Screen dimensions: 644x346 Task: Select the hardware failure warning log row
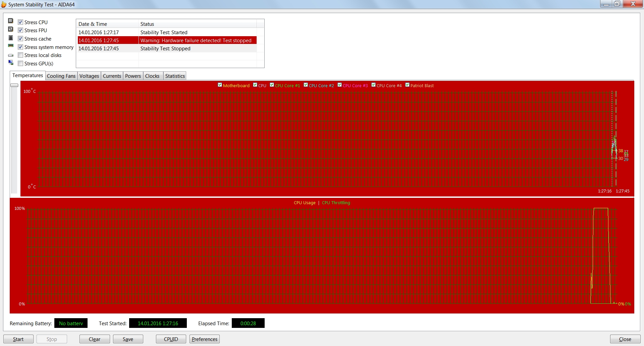pos(167,40)
